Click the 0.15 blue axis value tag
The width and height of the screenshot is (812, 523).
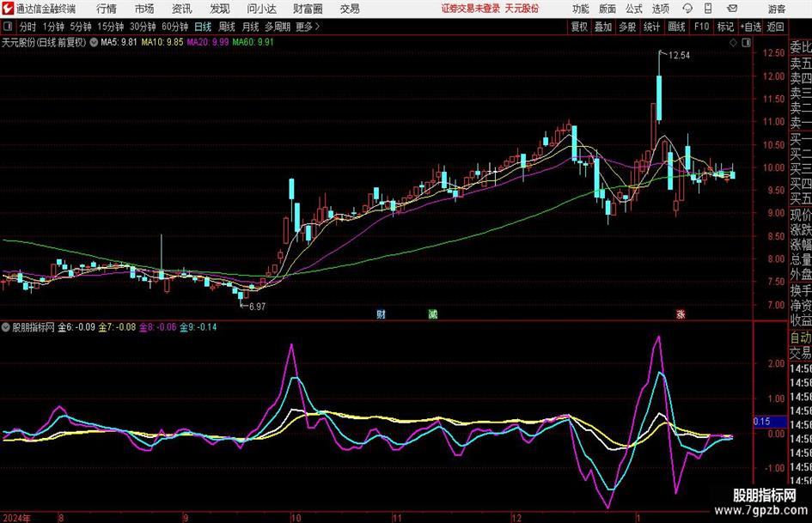(x=769, y=422)
